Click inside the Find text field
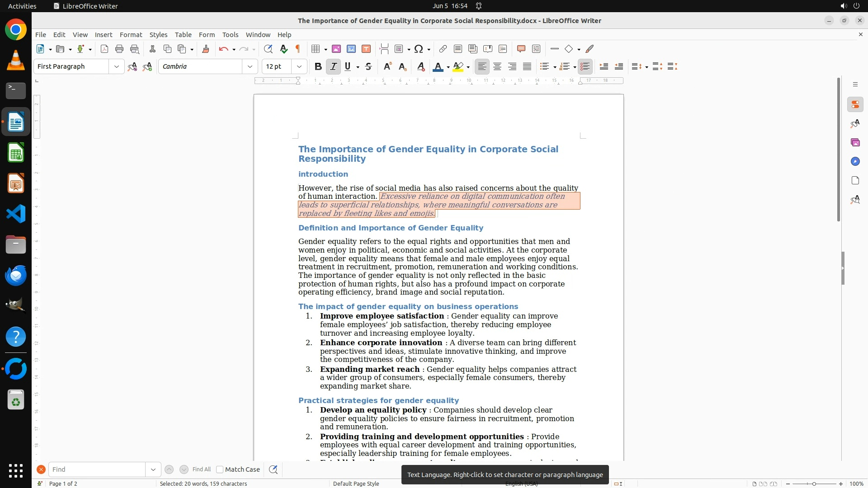The image size is (868, 488). pyautogui.click(x=97, y=469)
